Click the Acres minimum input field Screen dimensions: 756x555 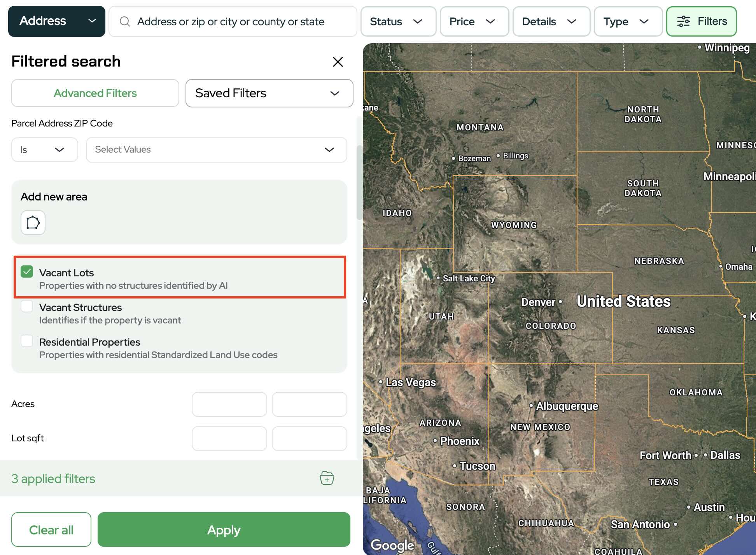(229, 404)
